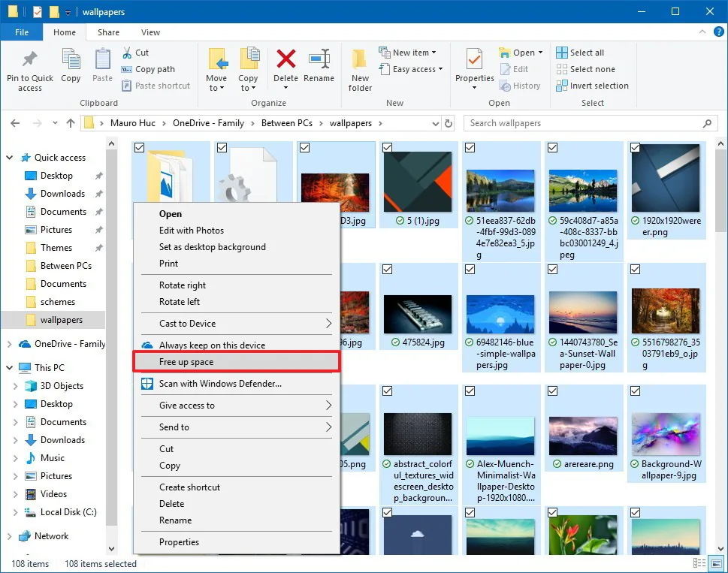728x573 pixels.
Task: Uncheck the 5 (1).jpg checkbox
Action: point(387,147)
